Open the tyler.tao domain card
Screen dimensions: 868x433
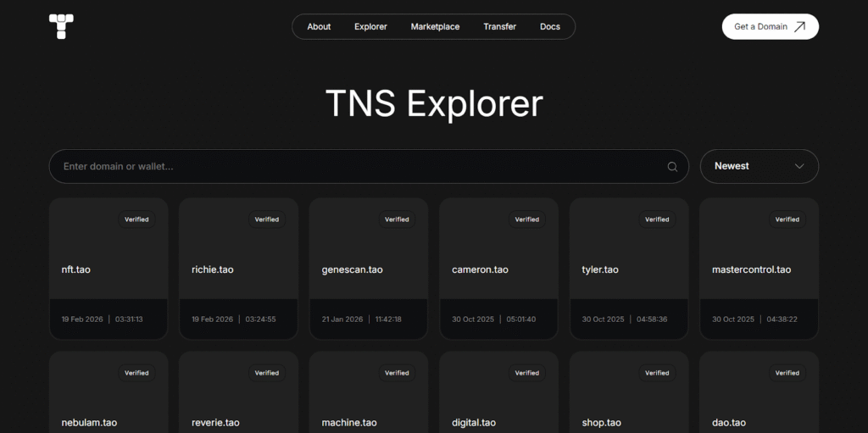628,269
